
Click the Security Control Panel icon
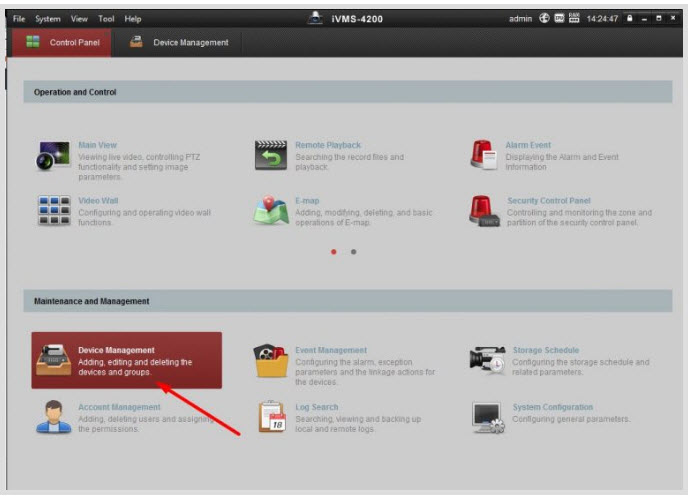coord(484,211)
